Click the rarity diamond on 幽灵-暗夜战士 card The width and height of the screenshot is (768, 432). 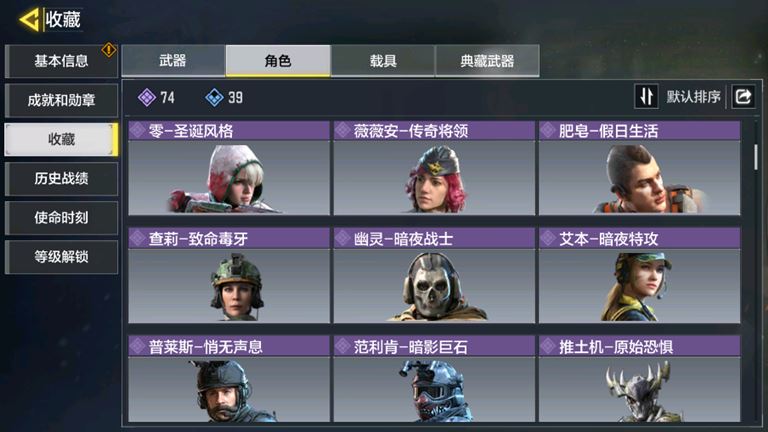pyautogui.click(x=343, y=239)
